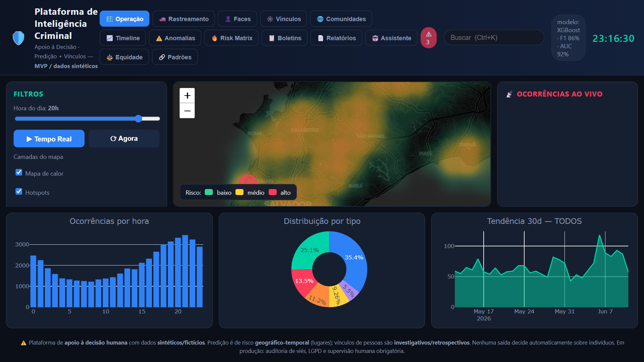Click the Agora refresh button

click(124, 138)
